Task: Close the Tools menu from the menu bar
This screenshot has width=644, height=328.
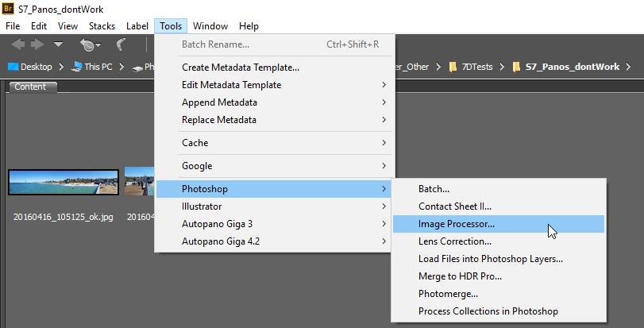Action: (171, 26)
